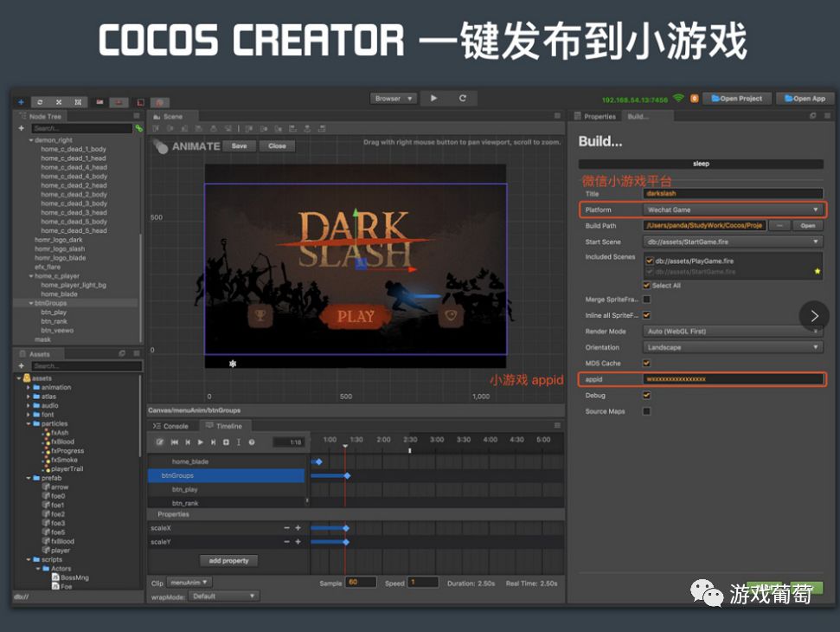Click the plus icon for scaleX property
The width and height of the screenshot is (840, 632).
[298, 528]
